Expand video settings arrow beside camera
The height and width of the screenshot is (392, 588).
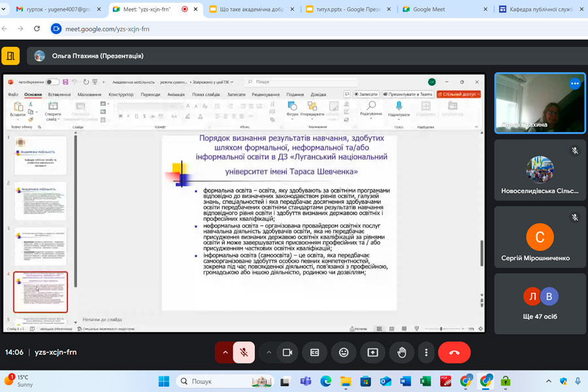tap(268, 352)
